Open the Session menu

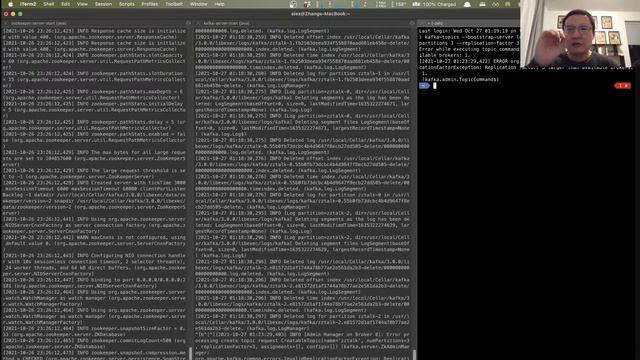coord(103,4)
